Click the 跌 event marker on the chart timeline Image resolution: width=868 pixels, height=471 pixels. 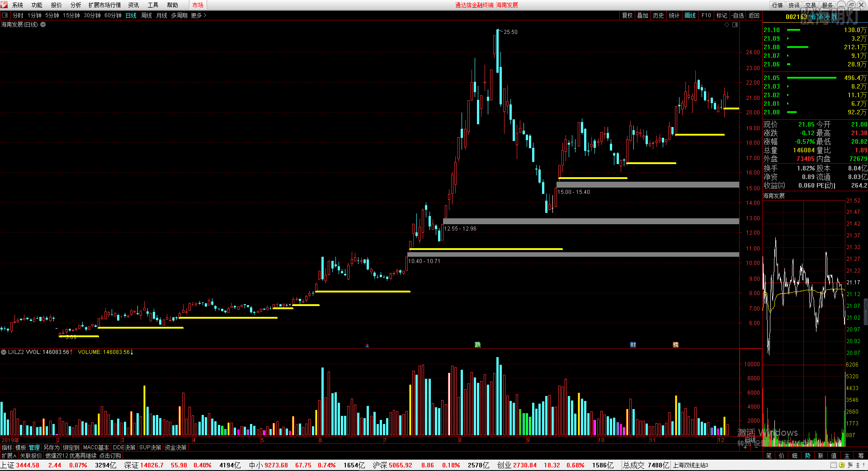pyautogui.click(x=478, y=345)
